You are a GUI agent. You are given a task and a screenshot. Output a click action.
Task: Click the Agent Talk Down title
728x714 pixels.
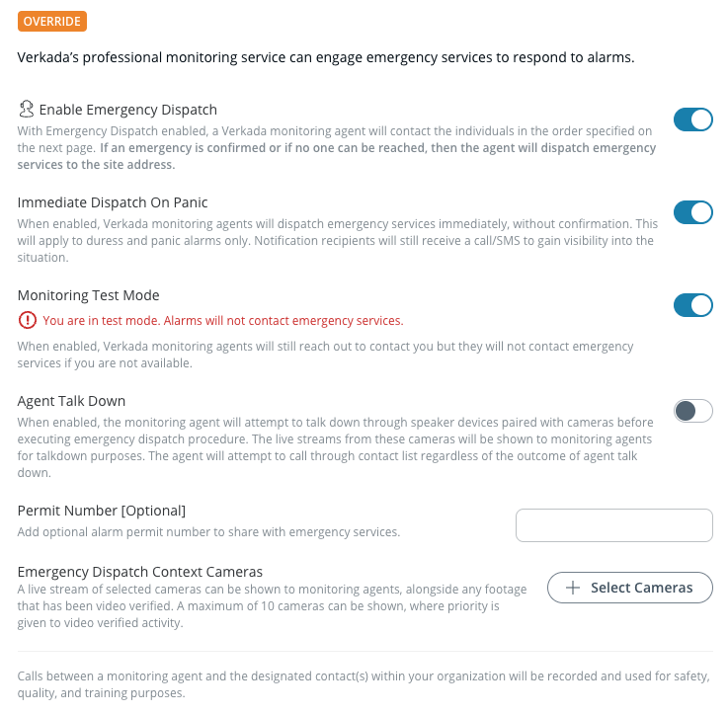click(71, 401)
